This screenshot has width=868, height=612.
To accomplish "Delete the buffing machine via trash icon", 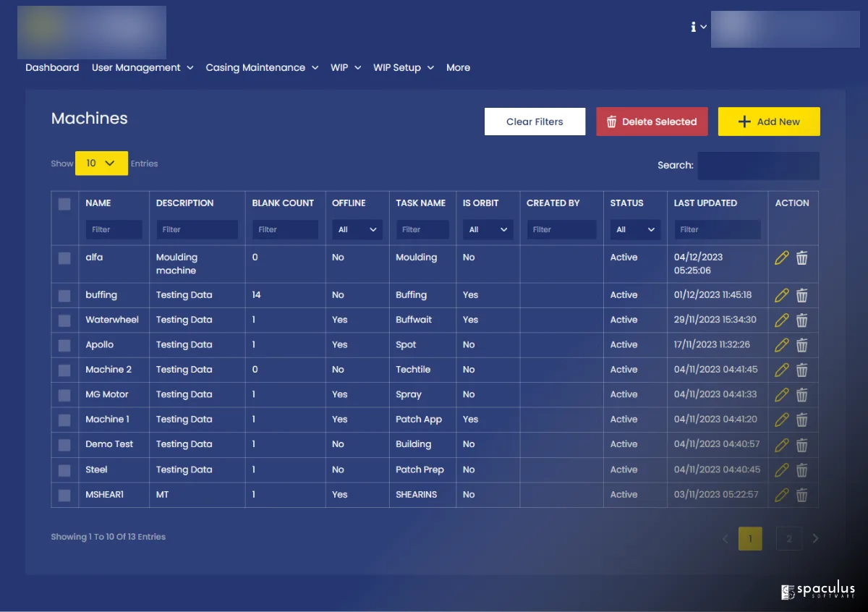I will click(801, 295).
